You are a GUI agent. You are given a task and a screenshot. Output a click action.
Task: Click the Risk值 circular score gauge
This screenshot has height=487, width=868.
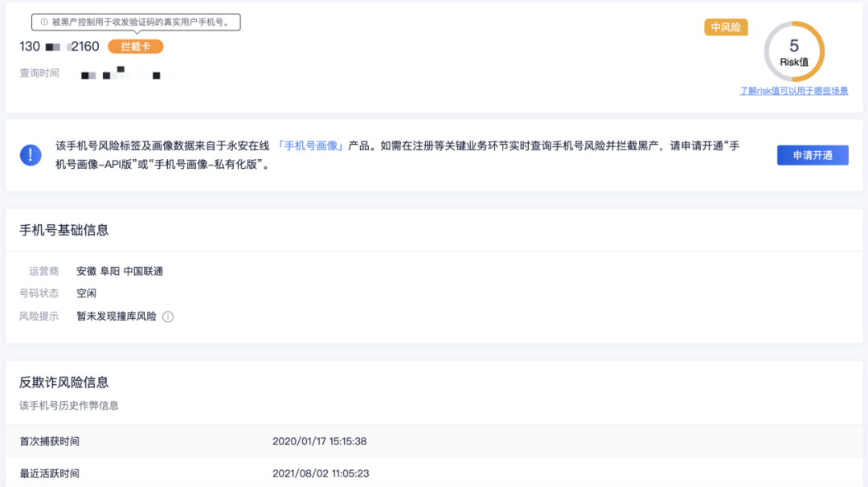tap(794, 51)
